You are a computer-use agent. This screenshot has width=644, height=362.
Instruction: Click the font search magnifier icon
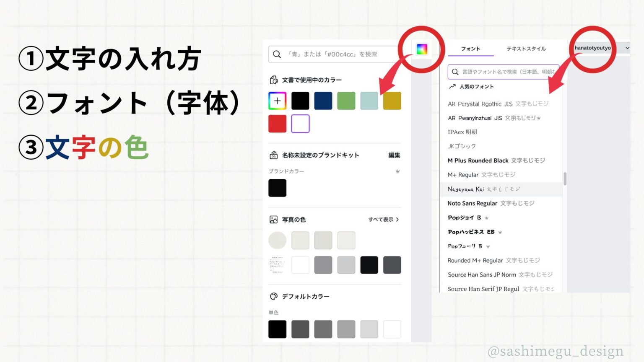(x=455, y=72)
